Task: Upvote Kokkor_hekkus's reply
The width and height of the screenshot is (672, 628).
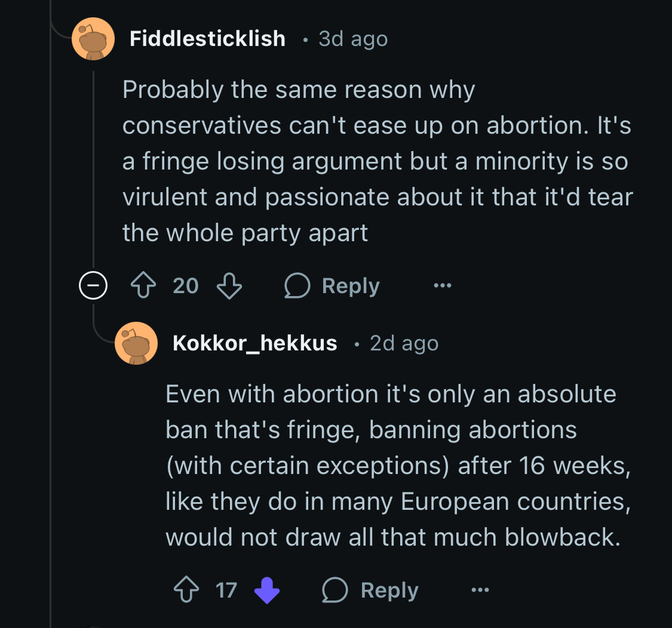Action: click(x=186, y=590)
